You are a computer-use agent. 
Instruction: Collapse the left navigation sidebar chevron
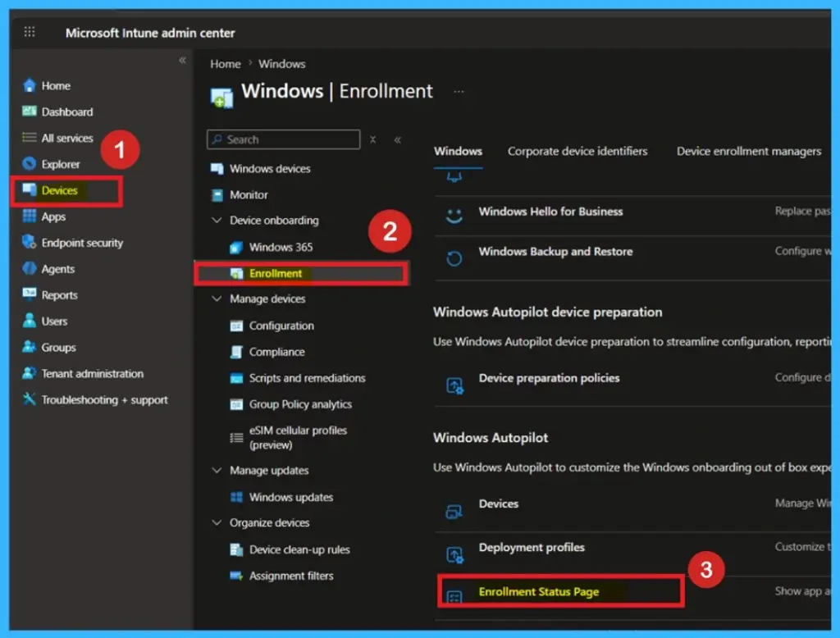(x=182, y=60)
